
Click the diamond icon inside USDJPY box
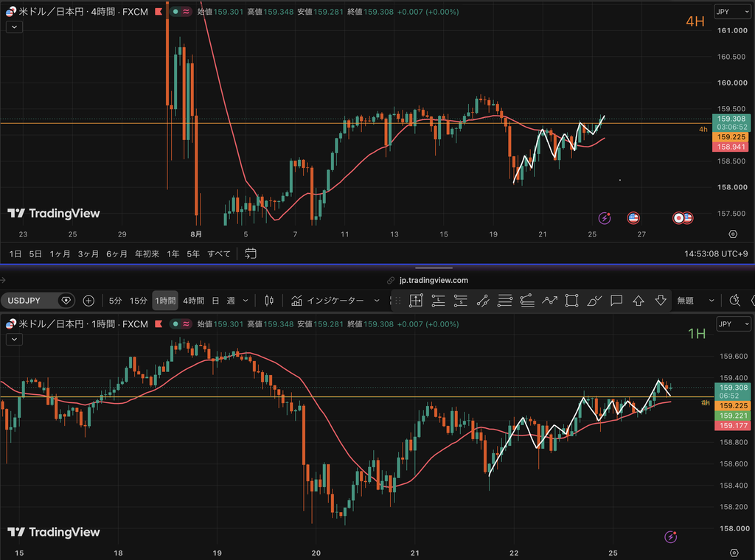pyautogui.click(x=66, y=301)
